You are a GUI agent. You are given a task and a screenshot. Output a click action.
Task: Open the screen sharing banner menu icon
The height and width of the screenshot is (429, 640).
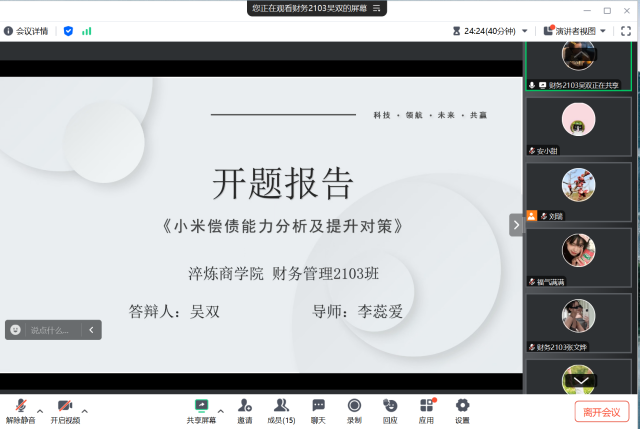[377, 8]
